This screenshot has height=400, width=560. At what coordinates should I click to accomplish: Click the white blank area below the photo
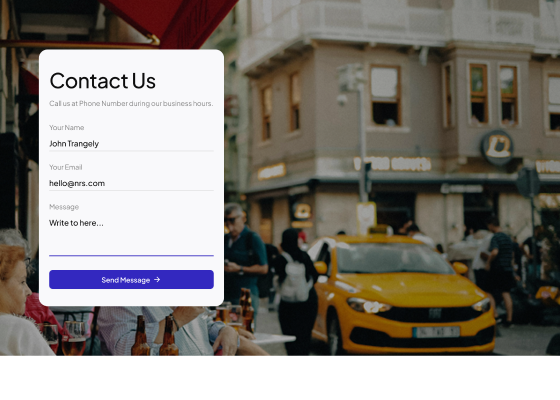click(280, 378)
